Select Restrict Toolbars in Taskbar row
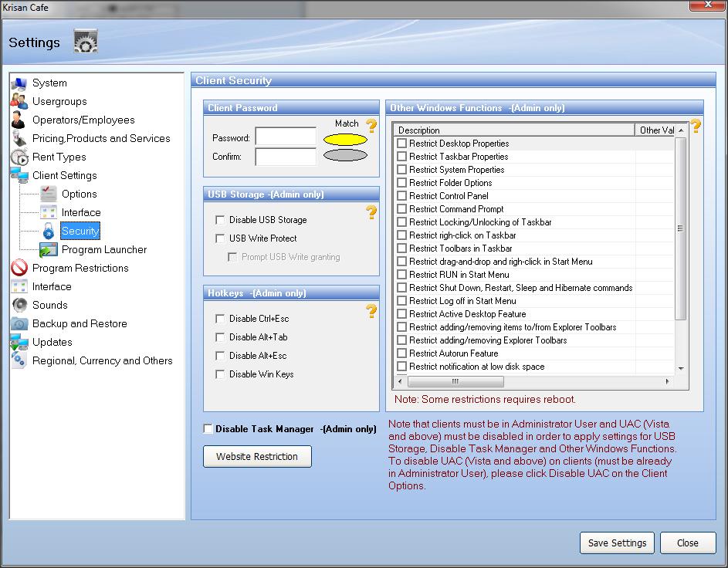The width and height of the screenshot is (728, 568). (x=533, y=248)
